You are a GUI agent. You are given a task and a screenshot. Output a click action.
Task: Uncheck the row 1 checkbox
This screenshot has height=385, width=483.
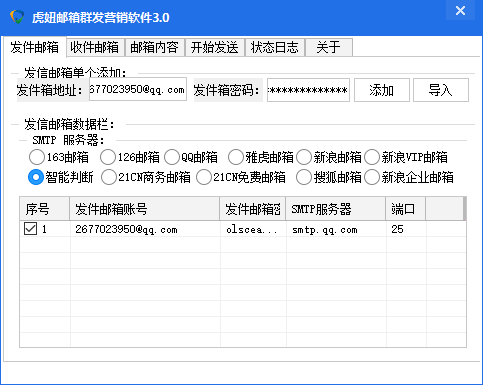pos(30,229)
